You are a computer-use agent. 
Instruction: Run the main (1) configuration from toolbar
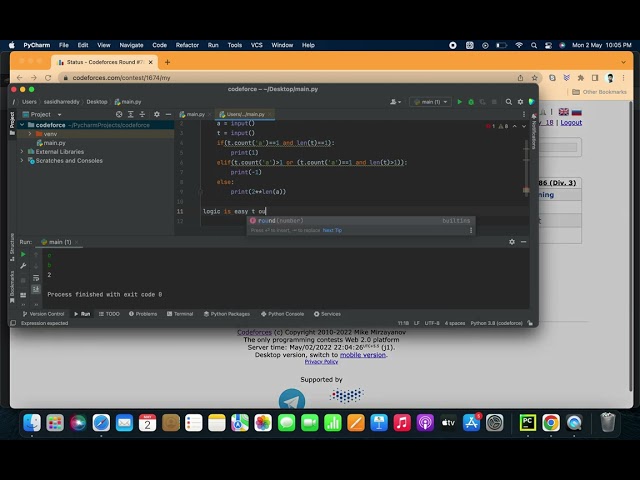click(460, 102)
